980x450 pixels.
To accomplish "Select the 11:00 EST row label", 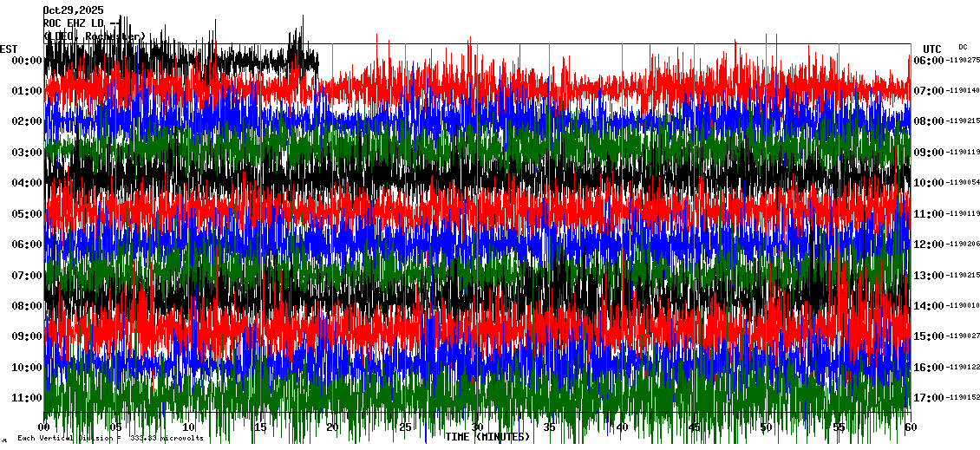I will [x=27, y=398].
